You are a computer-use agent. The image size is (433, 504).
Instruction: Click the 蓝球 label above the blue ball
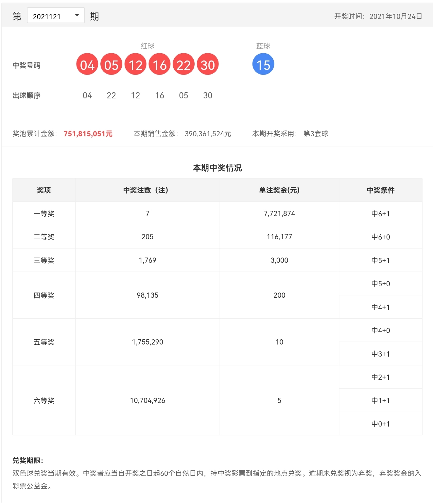coord(264,46)
